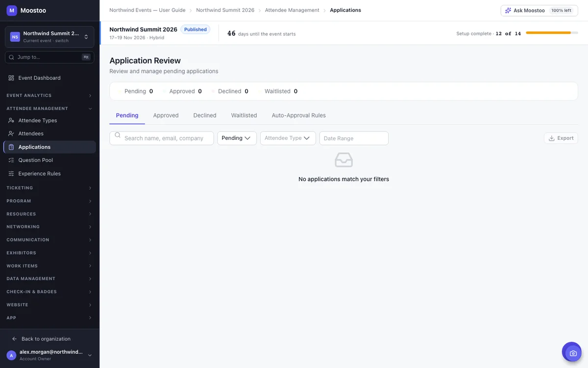Click the Question Pool icon
588x368 pixels.
pyautogui.click(x=11, y=160)
